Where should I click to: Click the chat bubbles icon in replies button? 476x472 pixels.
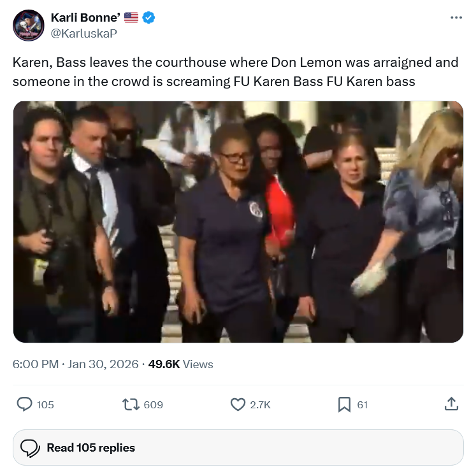(x=30, y=448)
